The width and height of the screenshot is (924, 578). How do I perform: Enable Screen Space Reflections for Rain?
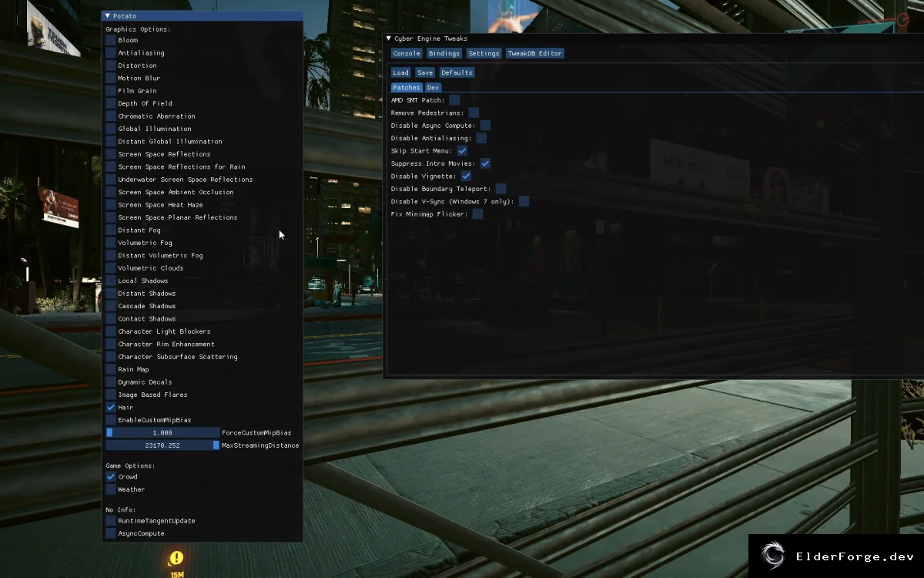coord(111,166)
